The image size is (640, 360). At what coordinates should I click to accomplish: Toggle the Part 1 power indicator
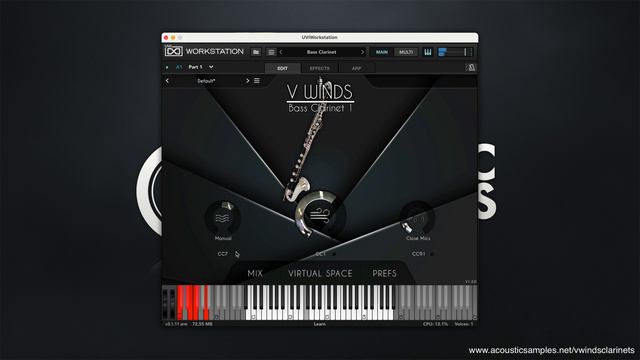pos(167,67)
